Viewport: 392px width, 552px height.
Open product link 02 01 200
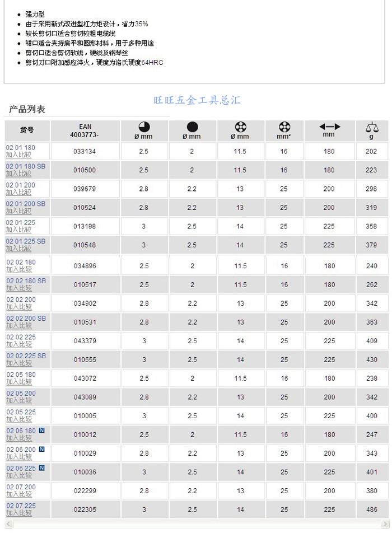click(x=20, y=185)
